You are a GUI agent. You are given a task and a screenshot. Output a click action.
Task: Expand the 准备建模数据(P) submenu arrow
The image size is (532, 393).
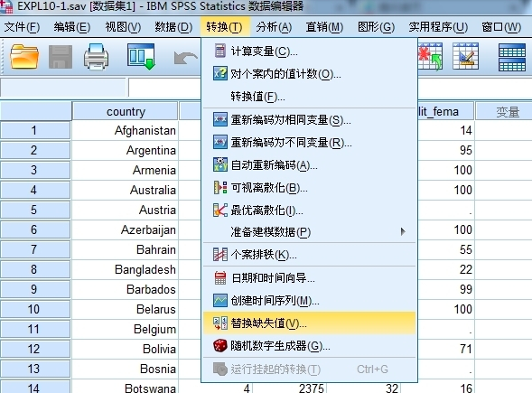[x=403, y=232]
